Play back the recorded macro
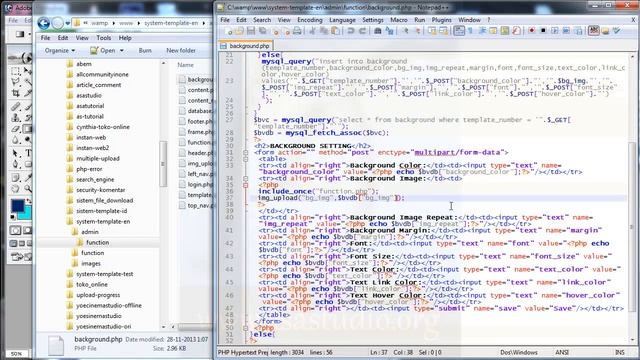 [554, 31]
